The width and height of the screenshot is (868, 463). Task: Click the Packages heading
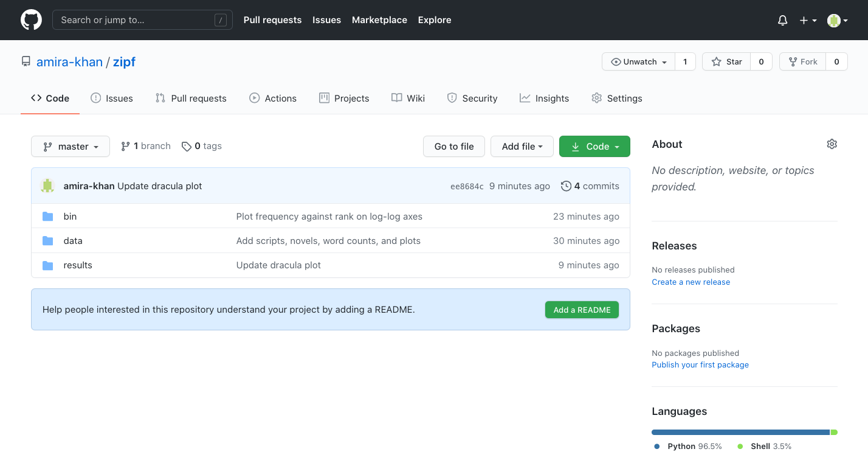point(676,329)
